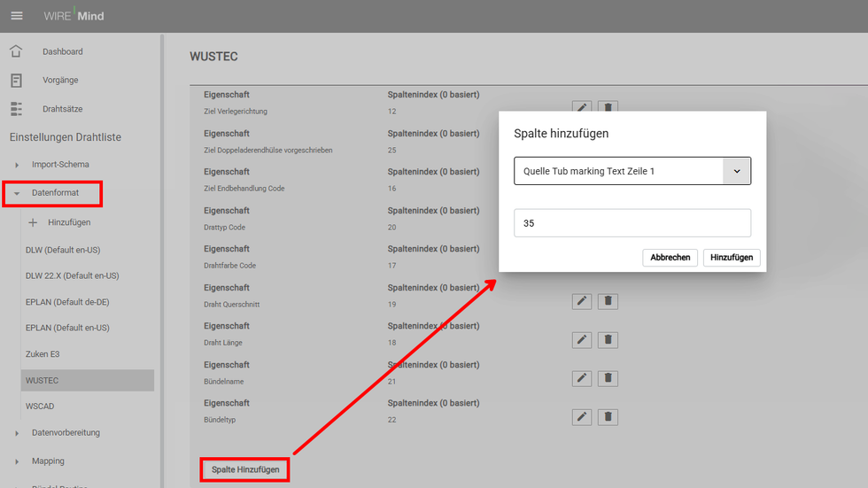Click the column index field showing 35
The image size is (868, 488).
point(632,223)
